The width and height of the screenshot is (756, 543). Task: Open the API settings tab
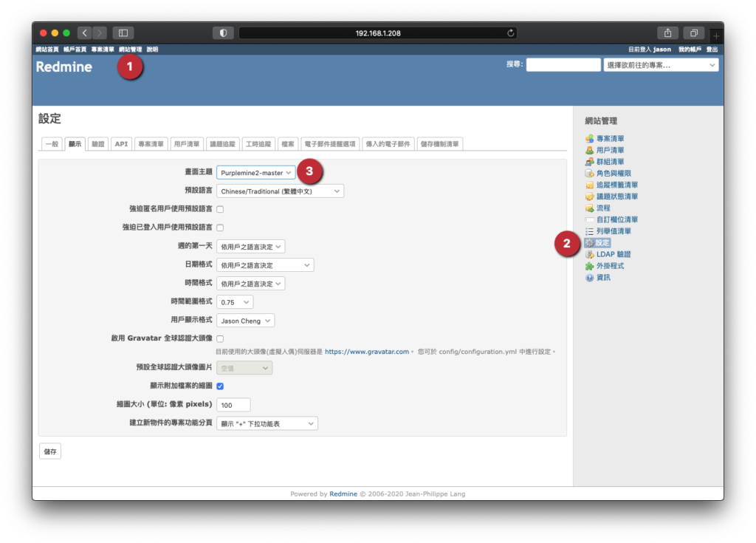(x=122, y=144)
